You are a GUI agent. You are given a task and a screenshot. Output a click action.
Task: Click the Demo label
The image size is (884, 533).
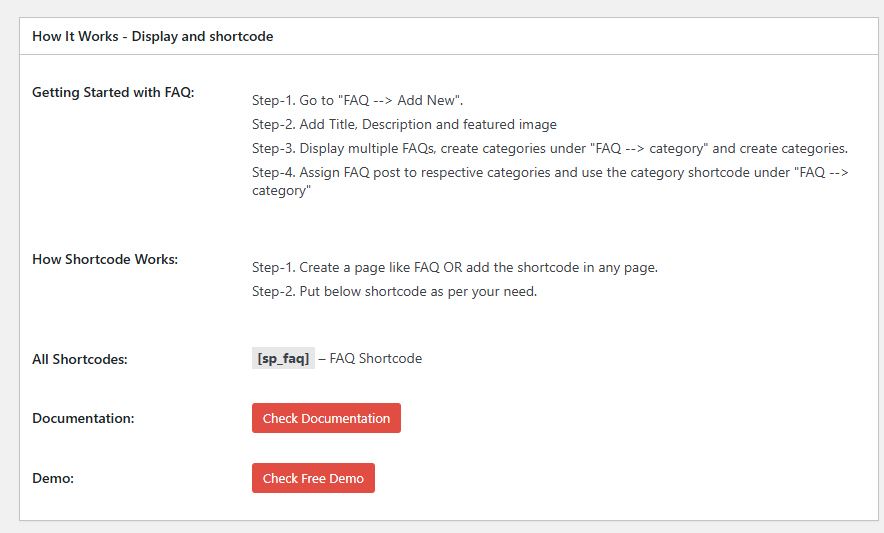click(53, 478)
